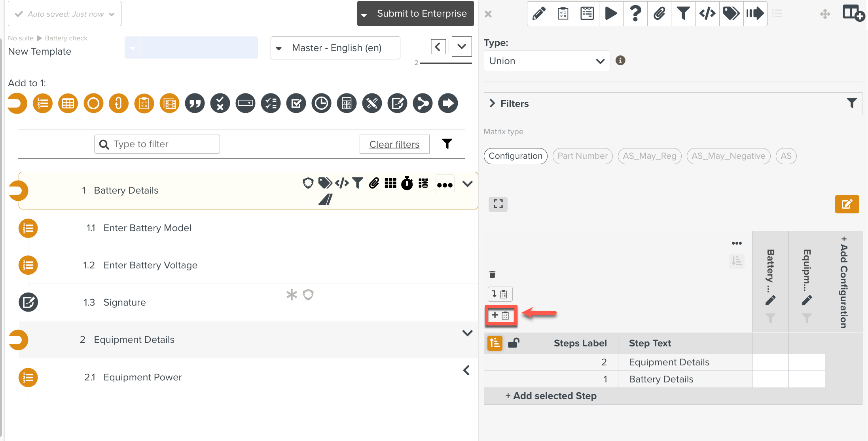This screenshot has width=868, height=441.
Task: Open the attachment paperclip in top toolbar
Action: point(659,14)
